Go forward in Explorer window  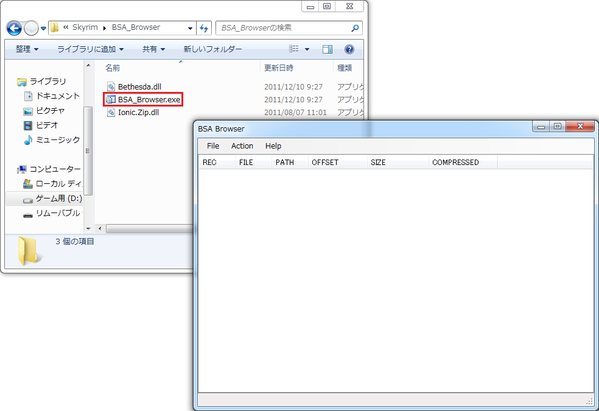click(31, 28)
